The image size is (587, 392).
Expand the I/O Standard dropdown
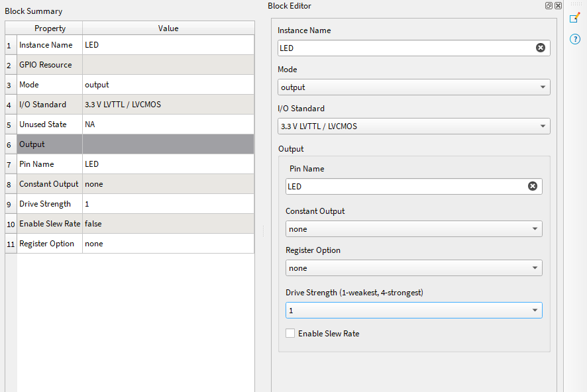[x=413, y=126]
